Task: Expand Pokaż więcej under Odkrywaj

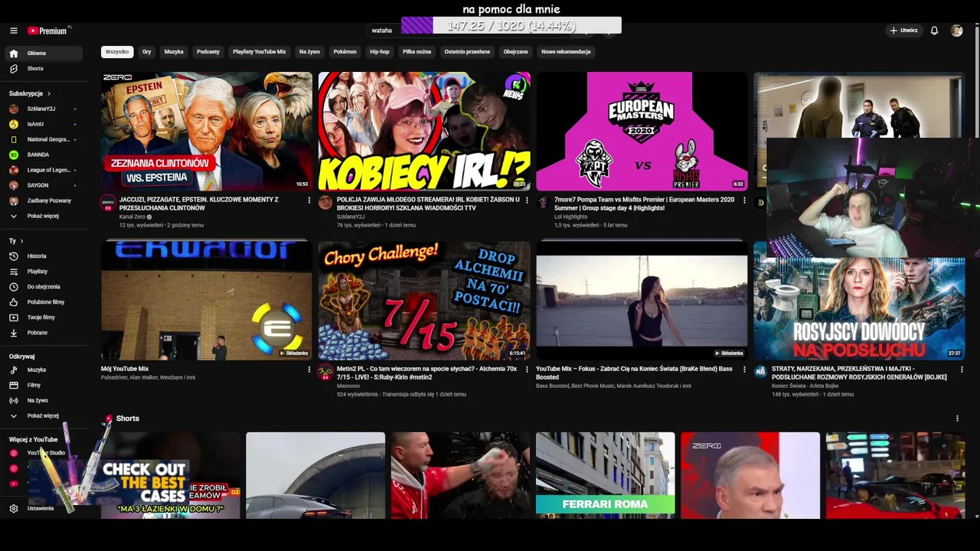Action: coord(44,416)
